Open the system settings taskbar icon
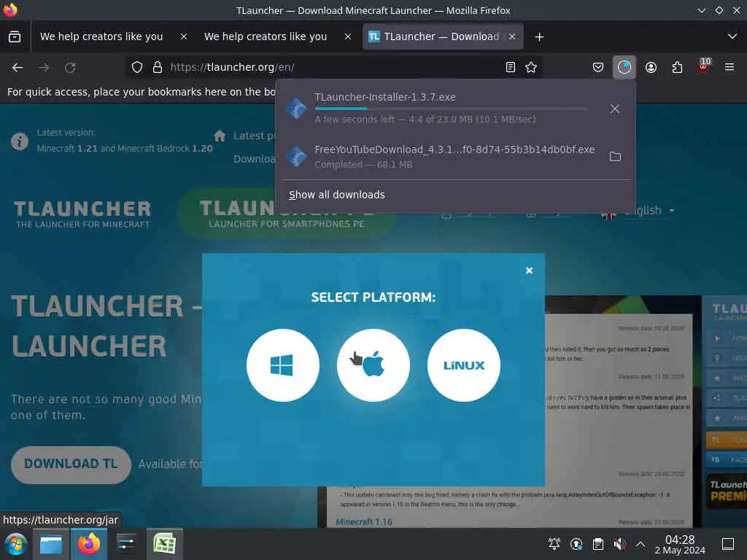This screenshot has width=747, height=560. coord(126,544)
